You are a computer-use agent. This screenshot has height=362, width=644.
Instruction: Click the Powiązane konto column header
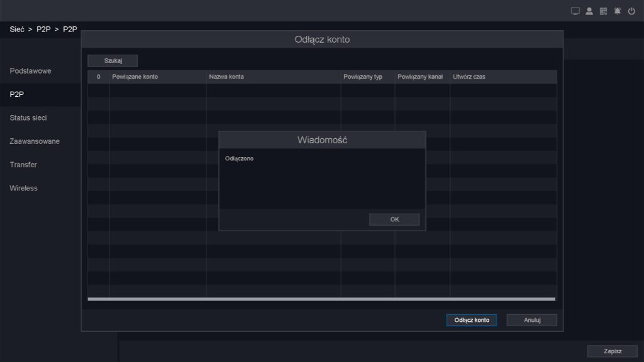(x=135, y=77)
